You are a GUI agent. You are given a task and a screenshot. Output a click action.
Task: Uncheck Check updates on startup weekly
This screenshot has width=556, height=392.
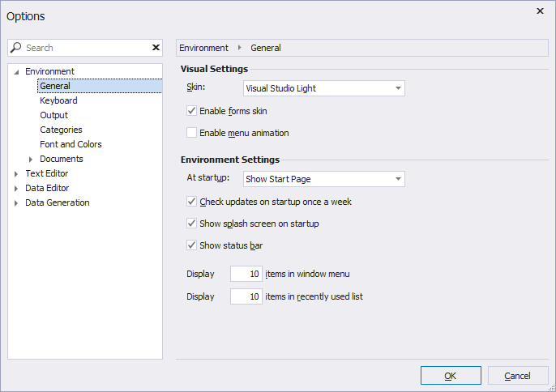coord(191,202)
